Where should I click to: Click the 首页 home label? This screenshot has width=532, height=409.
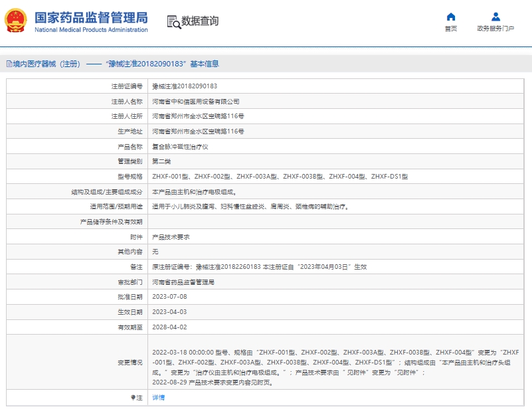[x=450, y=29]
